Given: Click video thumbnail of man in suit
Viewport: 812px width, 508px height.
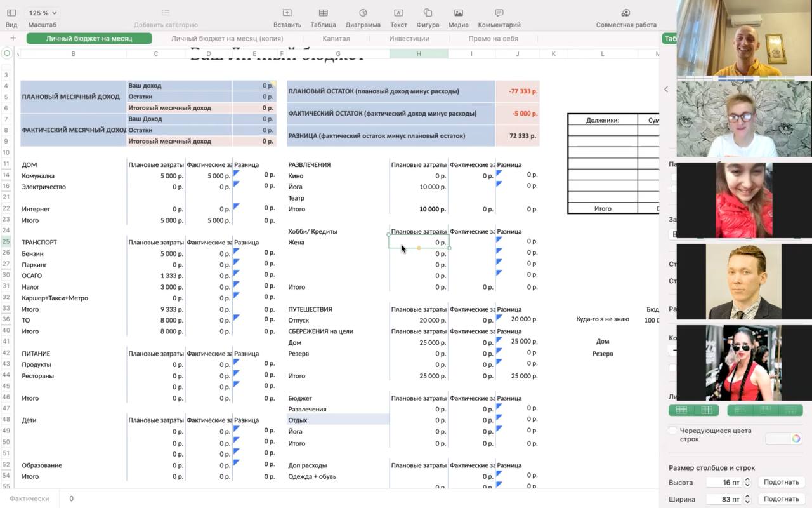Looking at the screenshot, I should 745,281.
